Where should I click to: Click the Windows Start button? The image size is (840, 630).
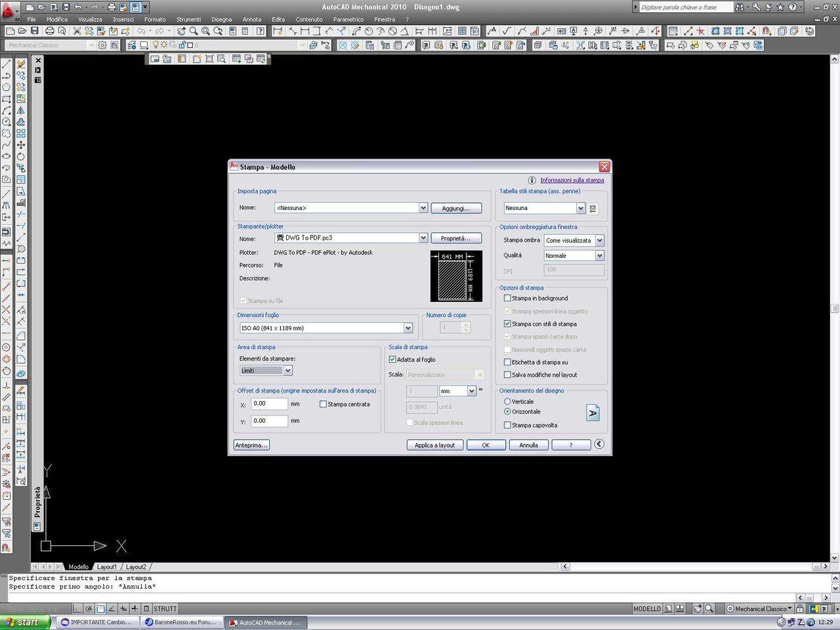point(24,622)
